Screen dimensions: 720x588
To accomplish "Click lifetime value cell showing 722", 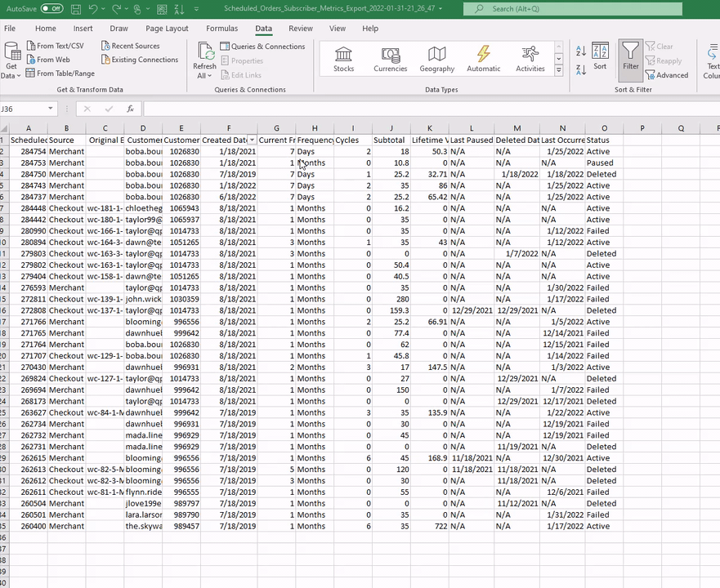I will (429, 526).
